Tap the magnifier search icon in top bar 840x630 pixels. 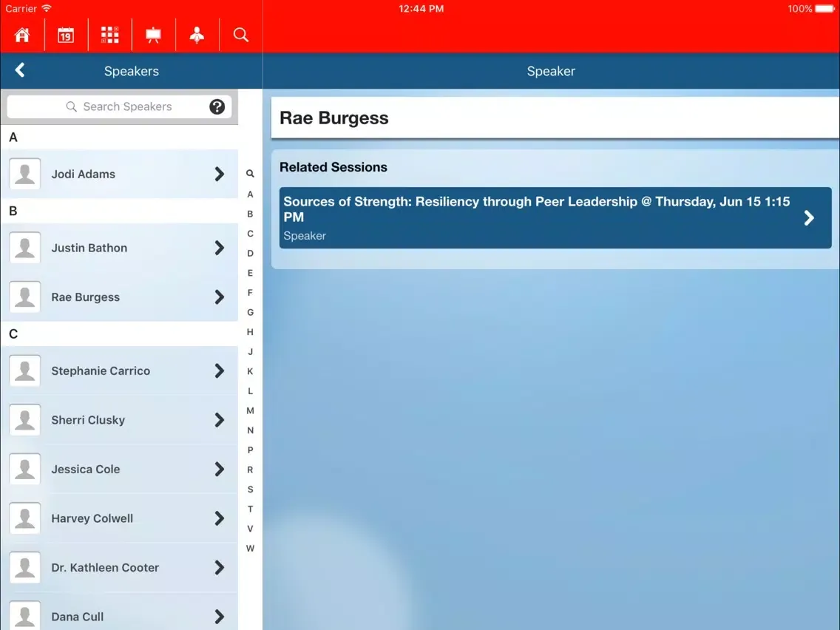pos(241,35)
